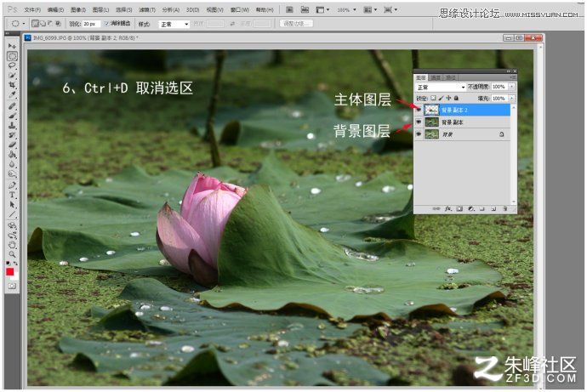Open the arrange documents dropdown

369,10
